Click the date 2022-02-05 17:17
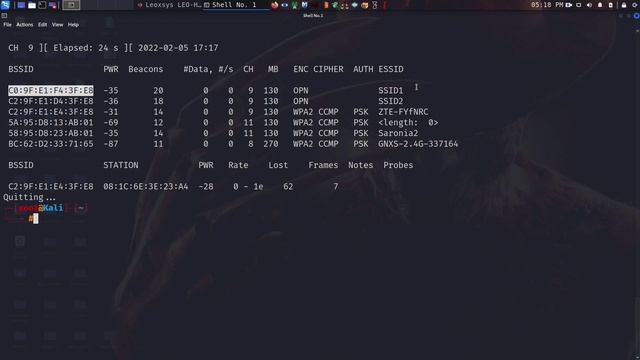 click(178, 48)
